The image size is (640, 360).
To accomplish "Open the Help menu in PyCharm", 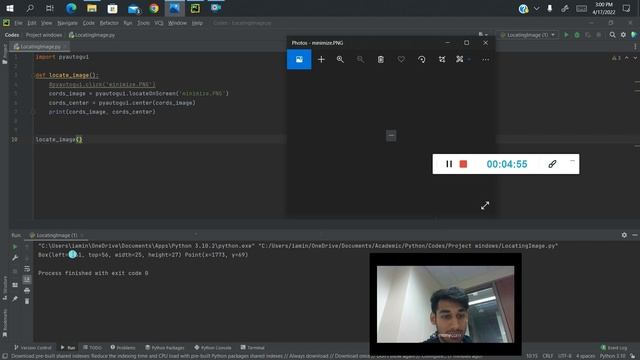I will [197, 23].
